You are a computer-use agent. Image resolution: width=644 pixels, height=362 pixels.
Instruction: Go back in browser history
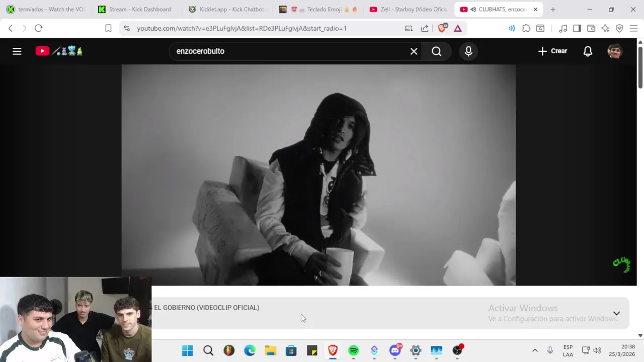(11, 28)
